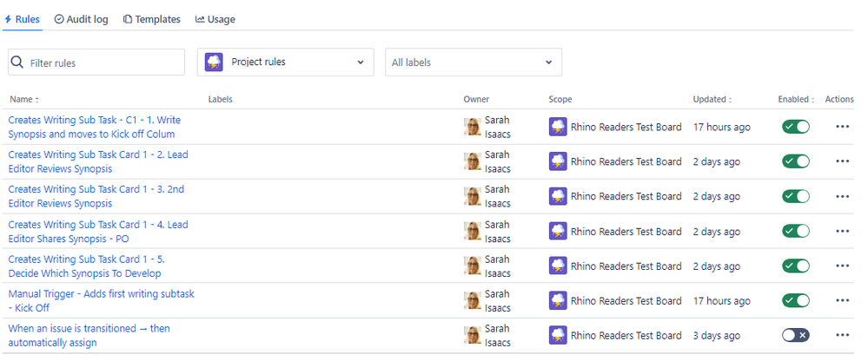Disable the Manual Trigger Kick Off rule

click(795, 300)
